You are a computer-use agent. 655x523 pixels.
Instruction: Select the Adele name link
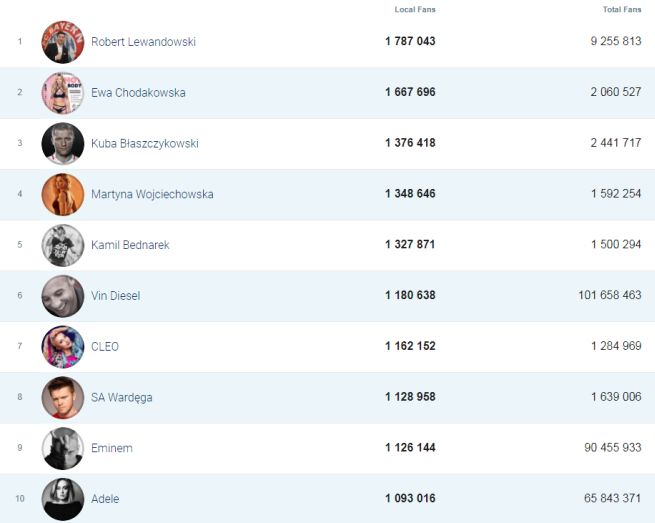click(105, 499)
